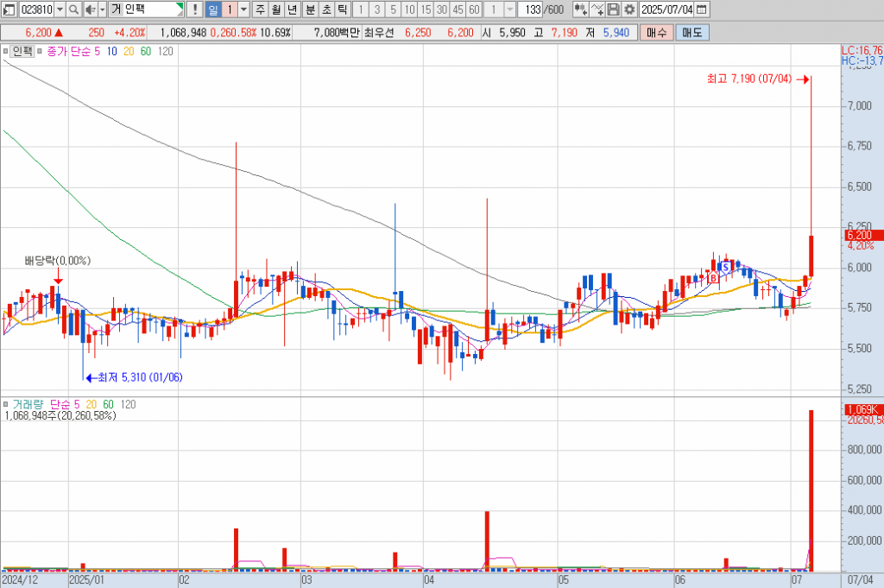Click the stock search magnifier icon
884x588 pixels.
coord(73,9)
